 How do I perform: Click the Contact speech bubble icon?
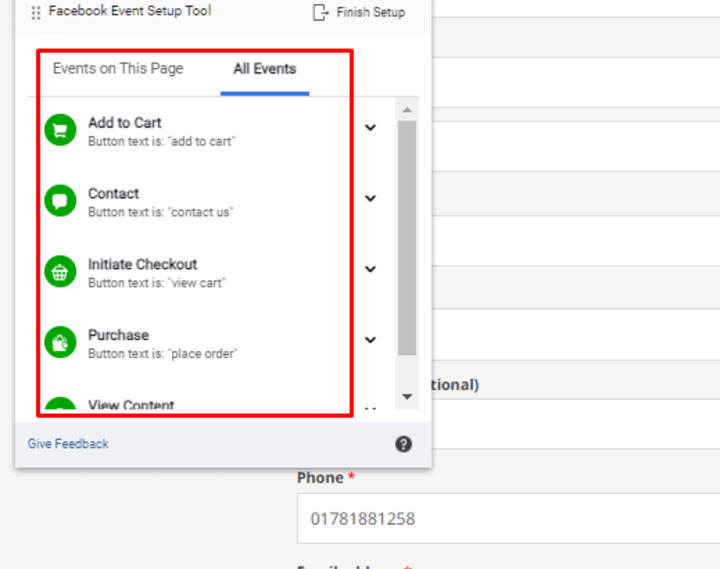click(60, 201)
